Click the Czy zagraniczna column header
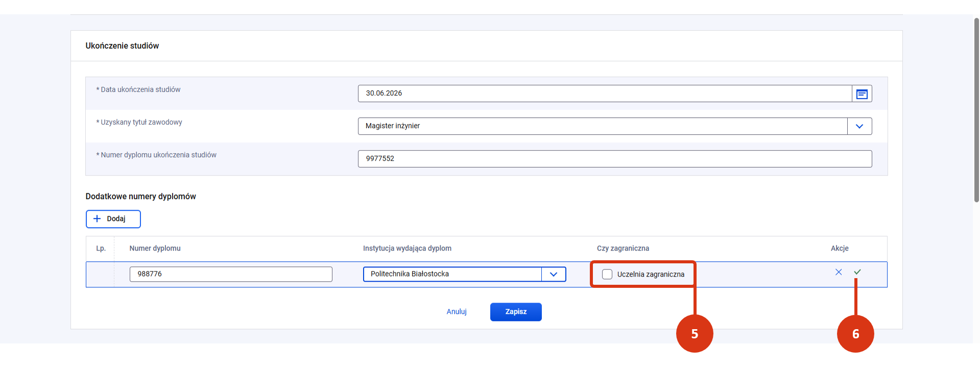 [623, 249]
